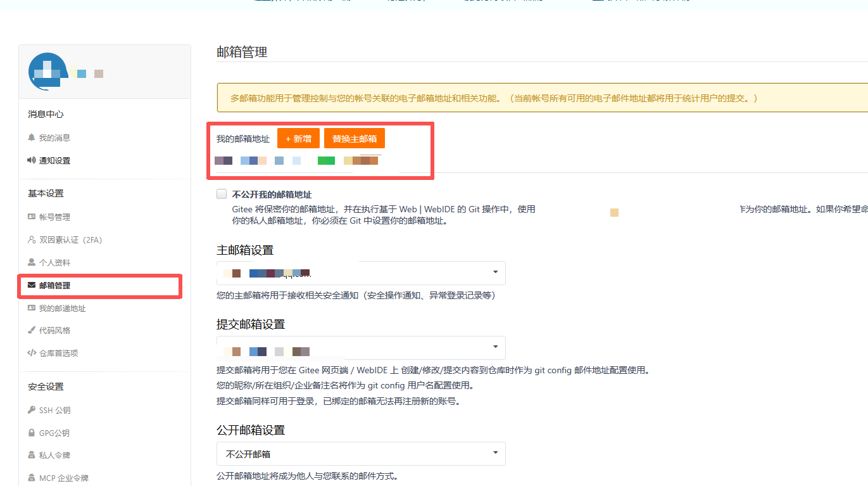Image resolution: width=868 pixels, height=486 pixels.
Task: Click the icon beside MCP 企业令牌
Action: pos(32,478)
